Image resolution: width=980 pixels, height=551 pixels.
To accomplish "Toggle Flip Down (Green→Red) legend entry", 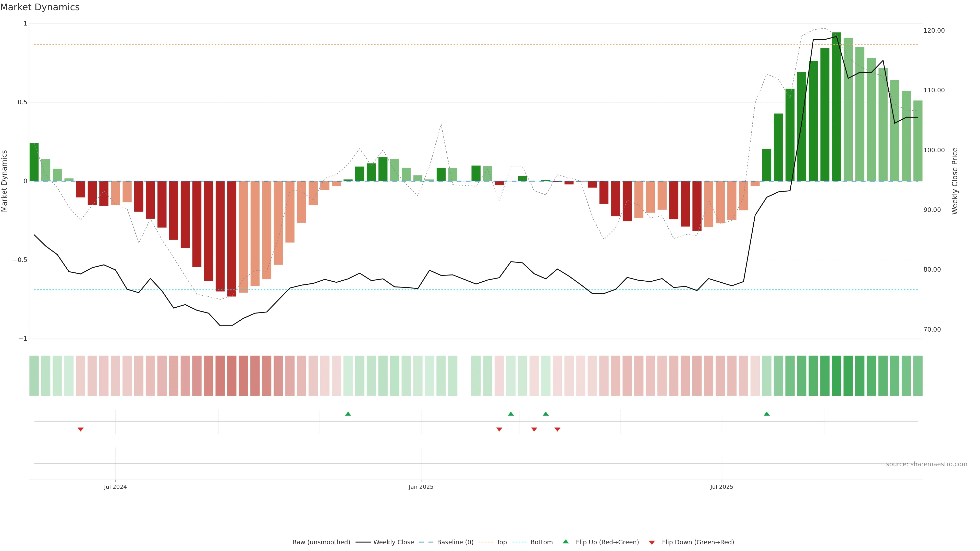I will pyautogui.click(x=698, y=542).
